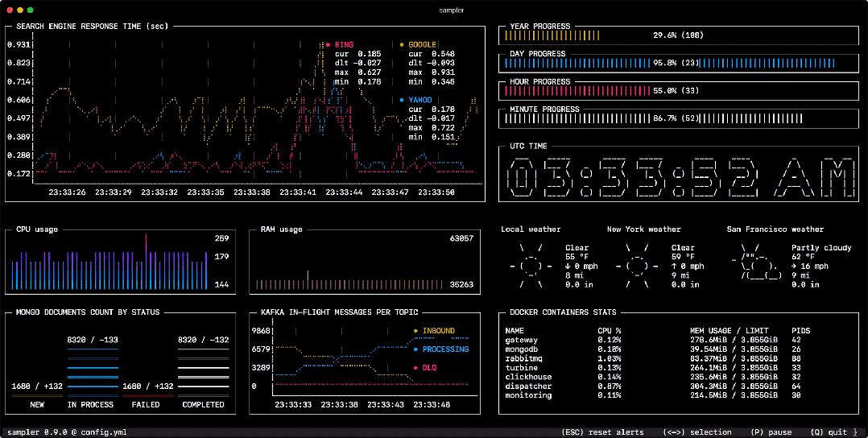Click the BING legend label
Viewport: 868px width, 438px height.
344,44
